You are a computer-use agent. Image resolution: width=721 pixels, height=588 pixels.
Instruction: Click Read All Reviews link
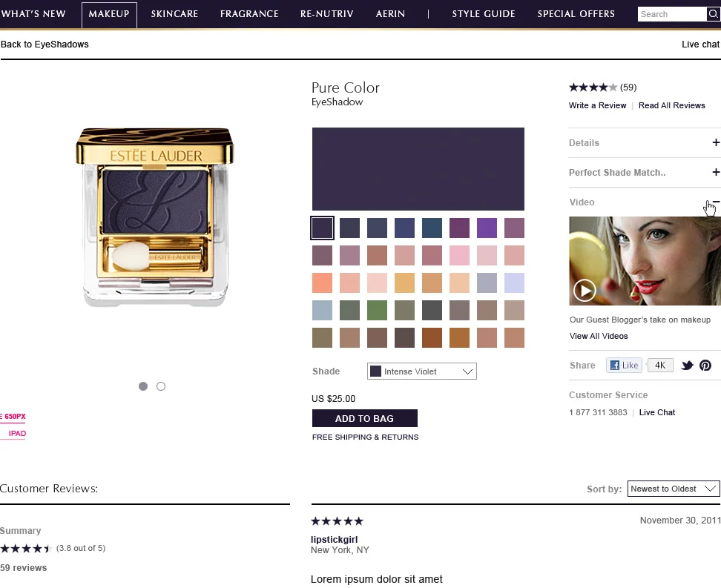click(672, 105)
